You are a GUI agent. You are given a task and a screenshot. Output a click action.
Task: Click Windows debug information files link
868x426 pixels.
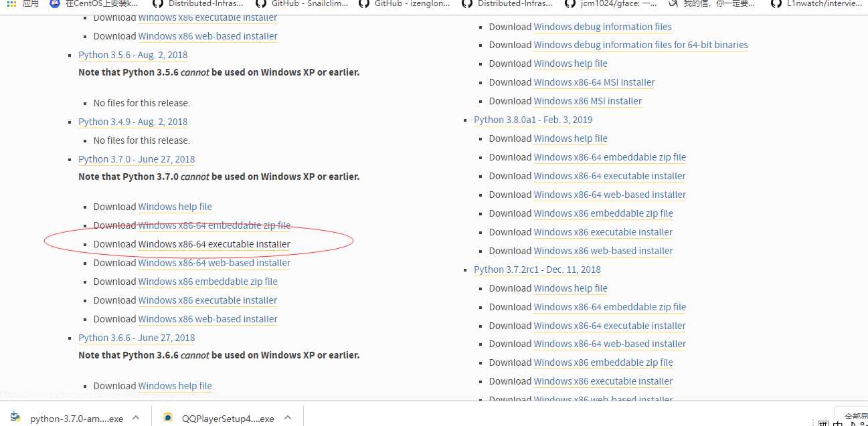(603, 27)
